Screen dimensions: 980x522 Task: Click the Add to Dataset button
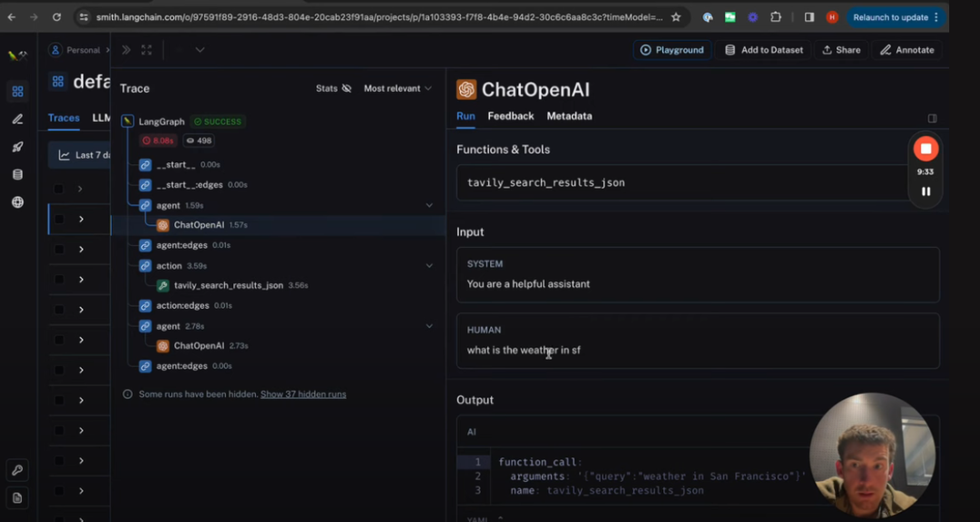pyautogui.click(x=763, y=50)
